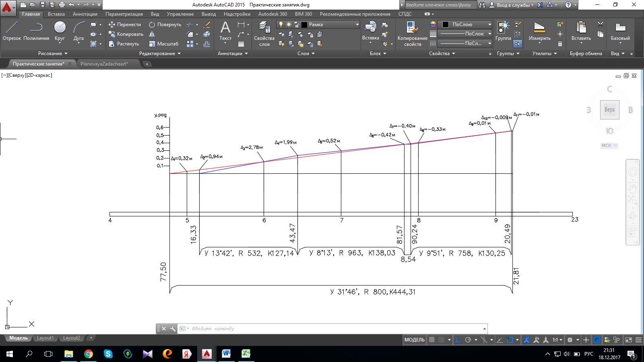Toggle the grid display in status bar
The height and width of the screenshot is (362, 644).
click(x=432, y=340)
